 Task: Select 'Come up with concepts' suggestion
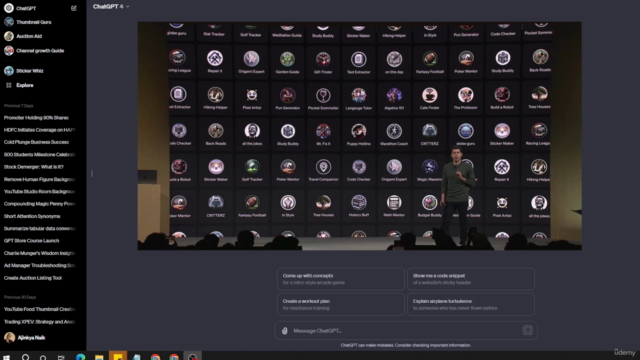(x=340, y=279)
